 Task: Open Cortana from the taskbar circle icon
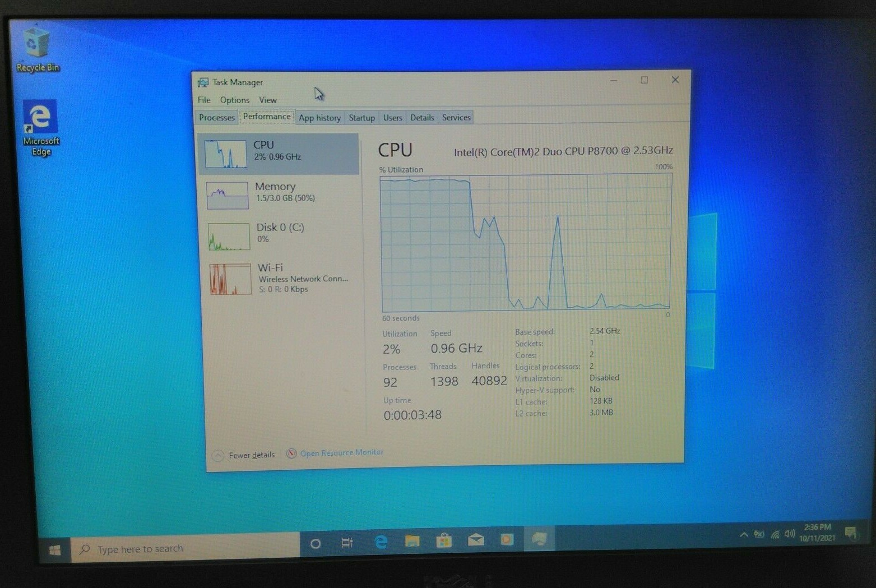[316, 543]
